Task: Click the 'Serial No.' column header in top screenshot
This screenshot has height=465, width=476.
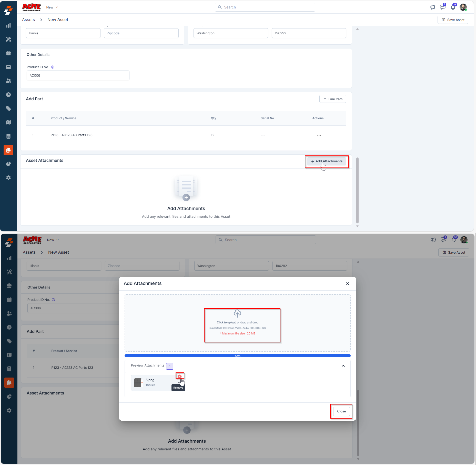Action: click(268, 118)
